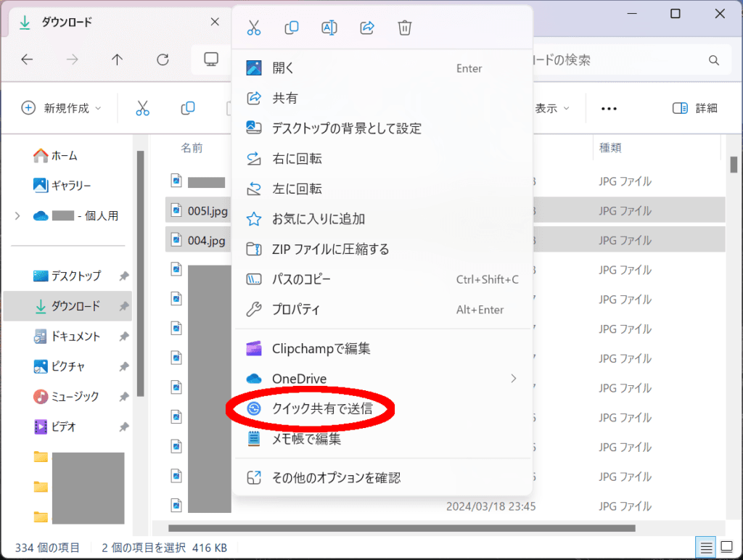743x560 pixels.
Task: Select the Rename icon in the context menu
Action: (329, 28)
